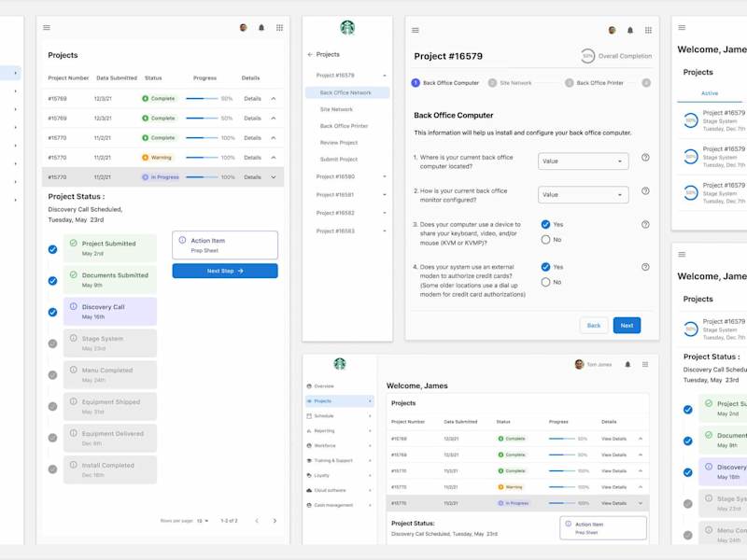
Task: Click step 1 circle for Back Office Computer
Action: coord(416,83)
